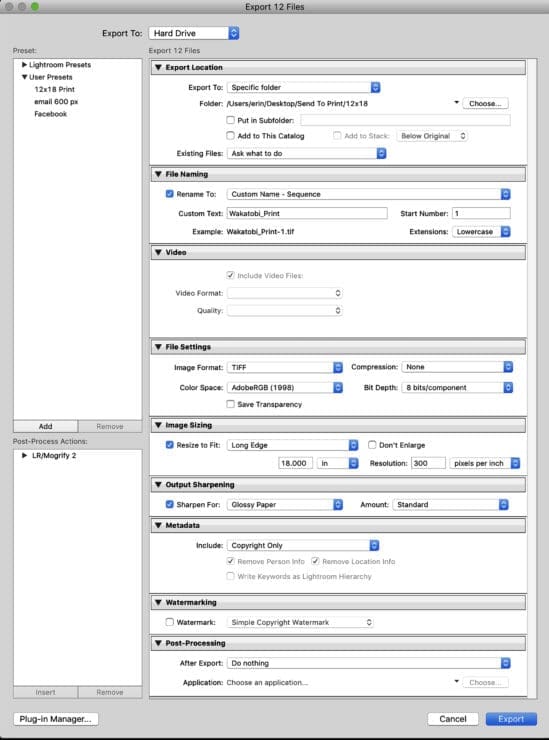Collapse the Post-Processing section triangle icon

tap(158, 643)
